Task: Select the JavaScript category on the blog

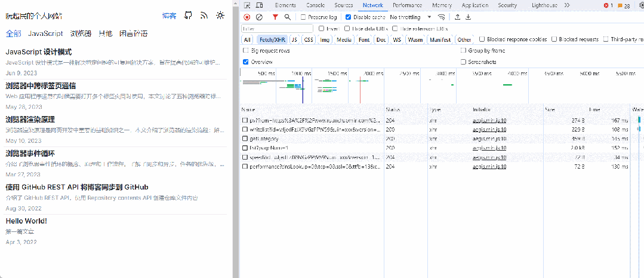Action: pyautogui.click(x=45, y=33)
